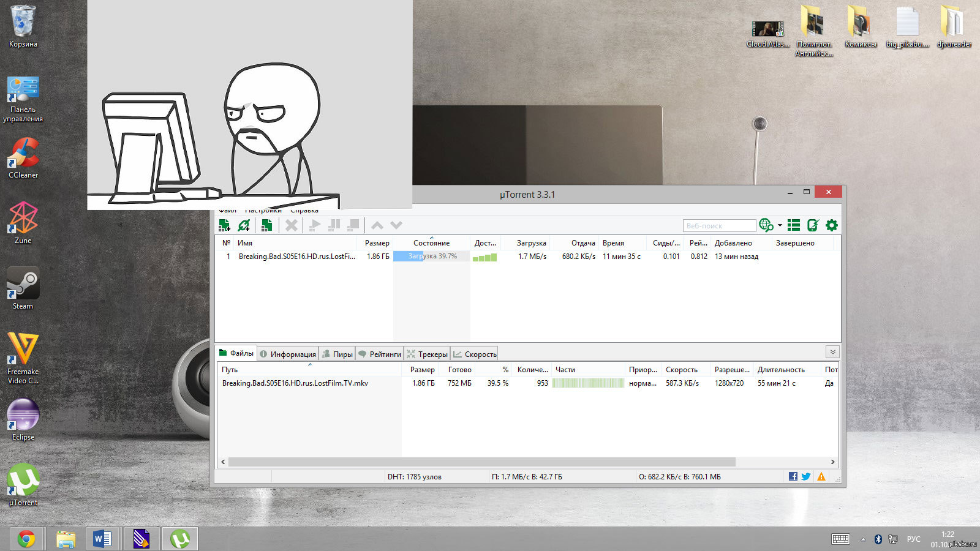The height and width of the screenshot is (551, 980).
Task: Click the orange warning icon in status bar
Action: point(821,476)
